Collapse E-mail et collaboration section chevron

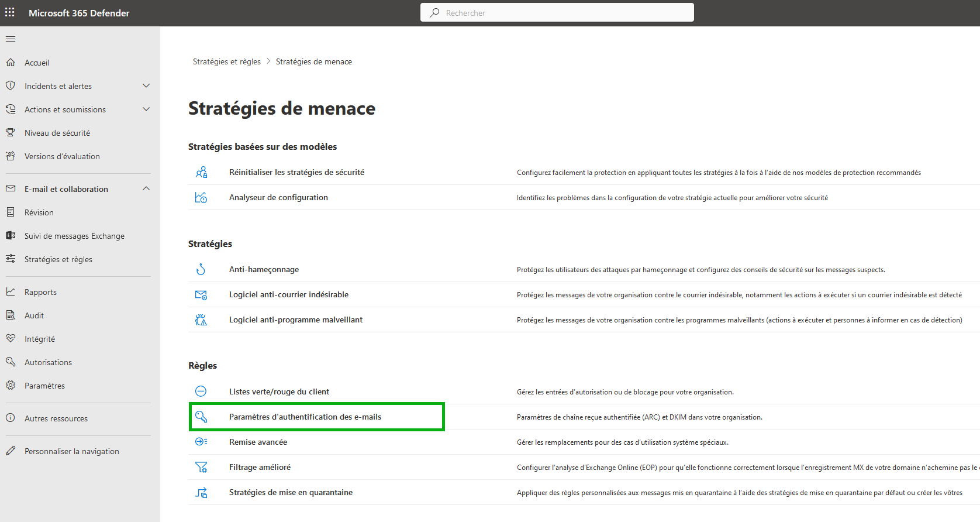[146, 188]
